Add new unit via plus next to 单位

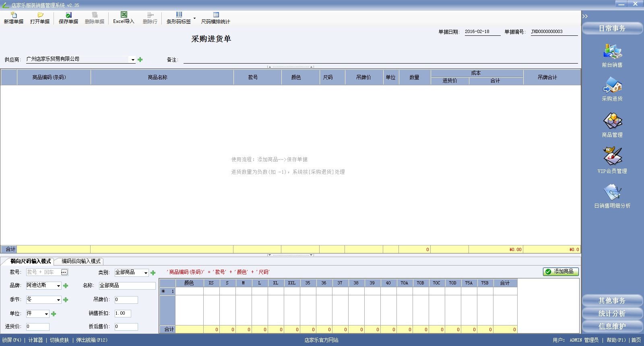click(x=54, y=314)
